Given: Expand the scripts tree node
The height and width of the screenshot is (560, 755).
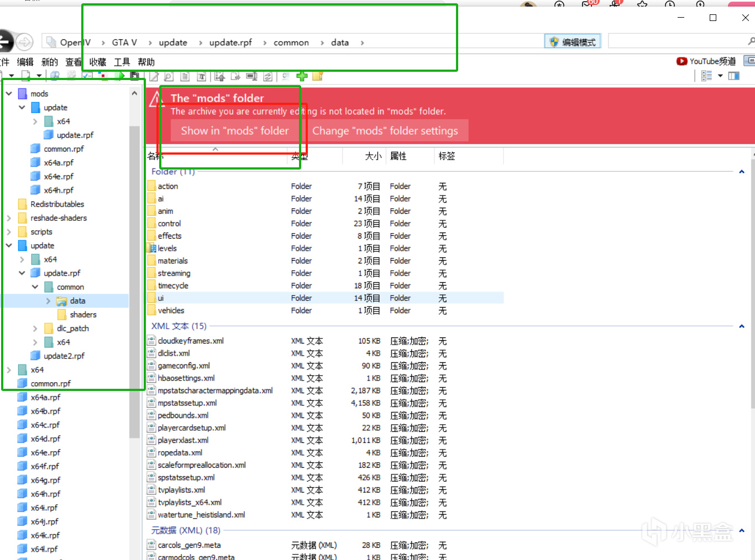Looking at the screenshot, I should pyautogui.click(x=9, y=232).
